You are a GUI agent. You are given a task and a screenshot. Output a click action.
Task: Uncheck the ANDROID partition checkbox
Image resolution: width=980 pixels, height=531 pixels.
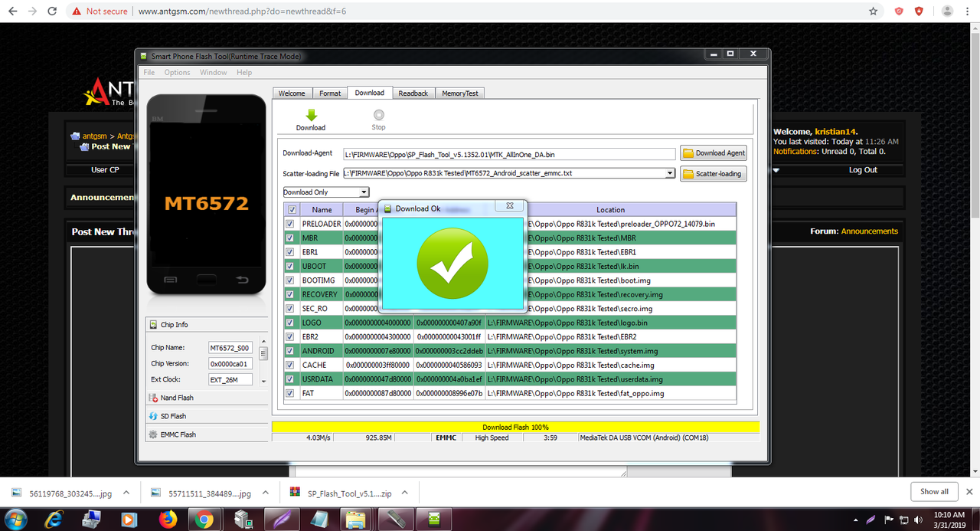point(289,351)
